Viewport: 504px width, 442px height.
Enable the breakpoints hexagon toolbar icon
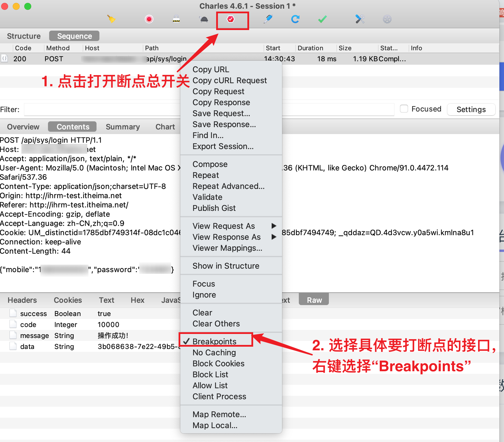click(x=231, y=19)
